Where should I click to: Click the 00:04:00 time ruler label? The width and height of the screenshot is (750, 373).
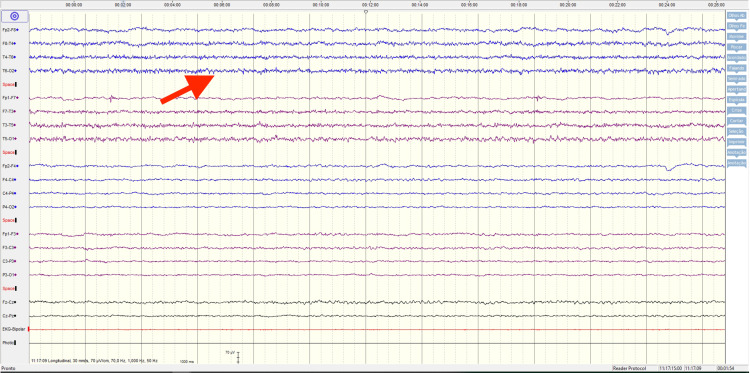[x=172, y=5]
